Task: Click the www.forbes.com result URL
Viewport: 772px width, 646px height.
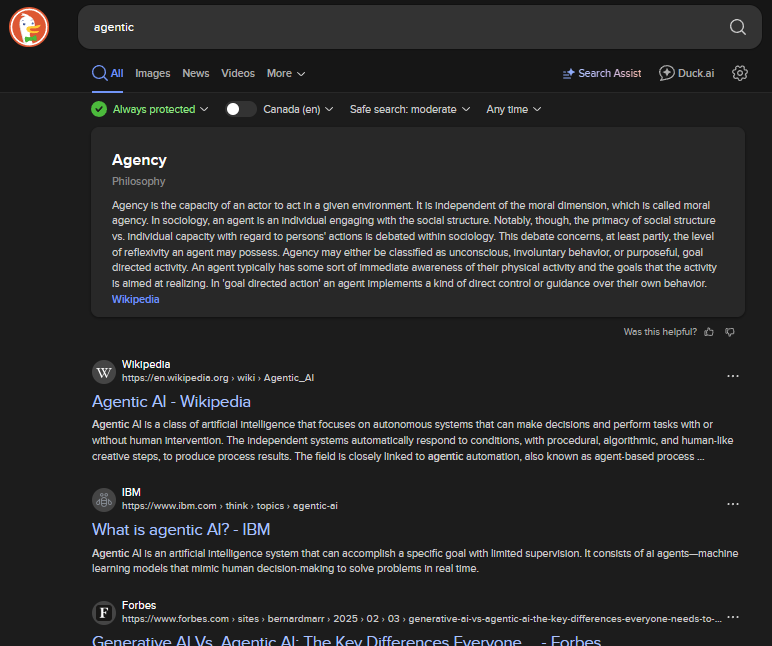Action: (421, 619)
